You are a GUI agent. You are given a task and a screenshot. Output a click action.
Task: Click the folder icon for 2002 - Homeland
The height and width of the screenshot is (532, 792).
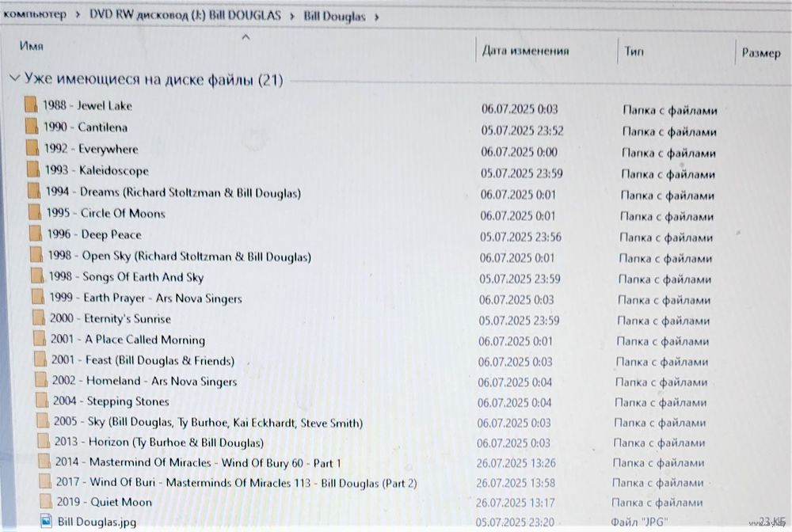click(41, 380)
